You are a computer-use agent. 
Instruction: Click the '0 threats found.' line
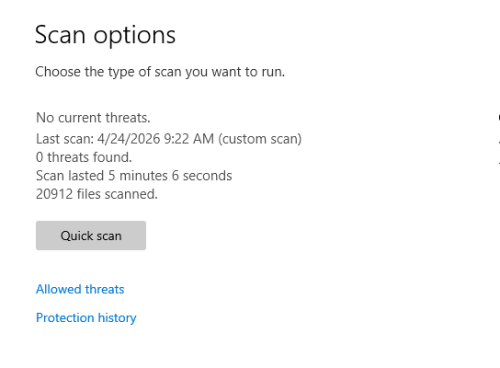tap(84, 157)
